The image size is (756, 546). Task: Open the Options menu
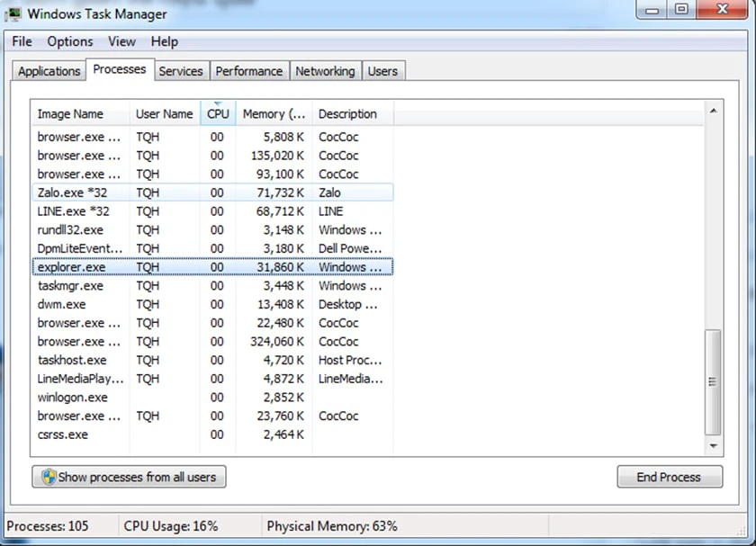tap(70, 42)
